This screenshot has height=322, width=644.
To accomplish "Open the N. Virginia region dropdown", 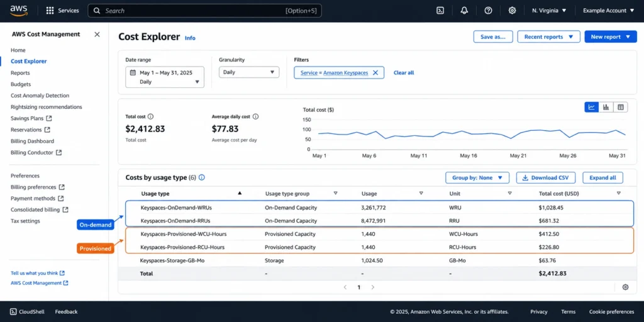I will 549,11.
